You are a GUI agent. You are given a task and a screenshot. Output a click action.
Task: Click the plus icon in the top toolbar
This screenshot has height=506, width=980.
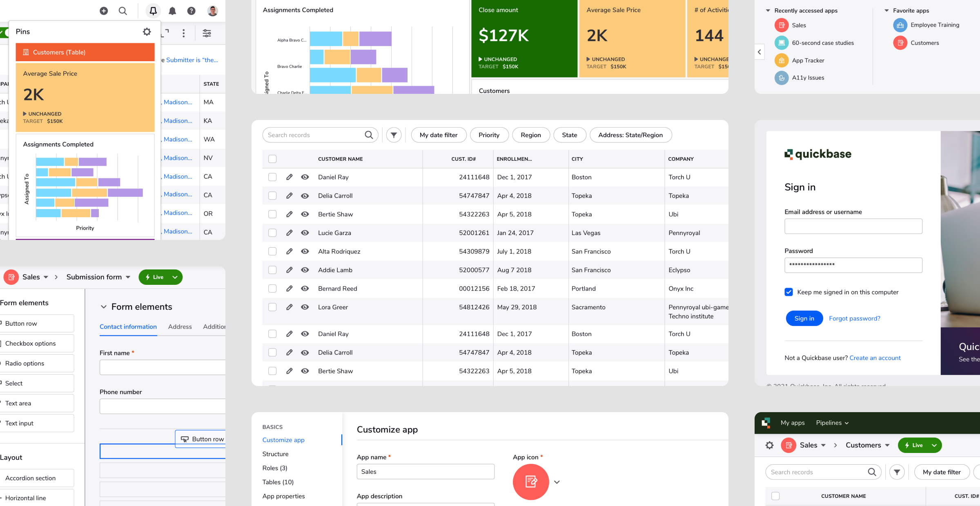(104, 11)
